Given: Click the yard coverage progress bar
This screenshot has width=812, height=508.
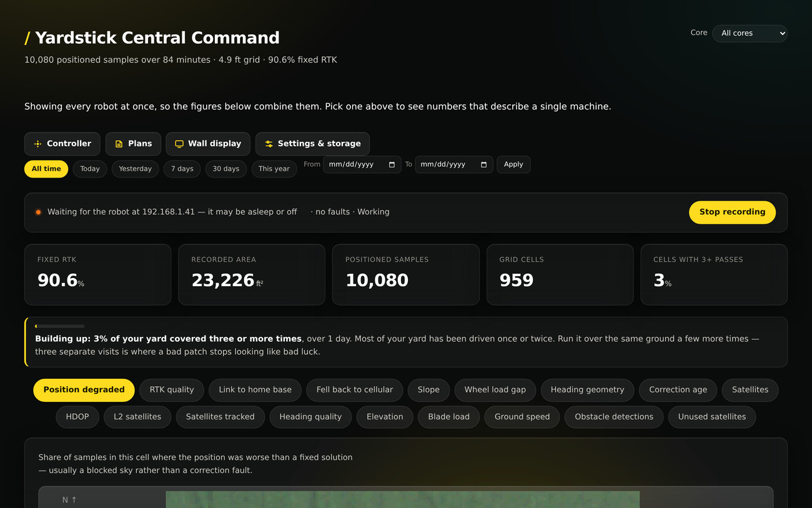Looking at the screenshot, I should click(x=60, y=326).
